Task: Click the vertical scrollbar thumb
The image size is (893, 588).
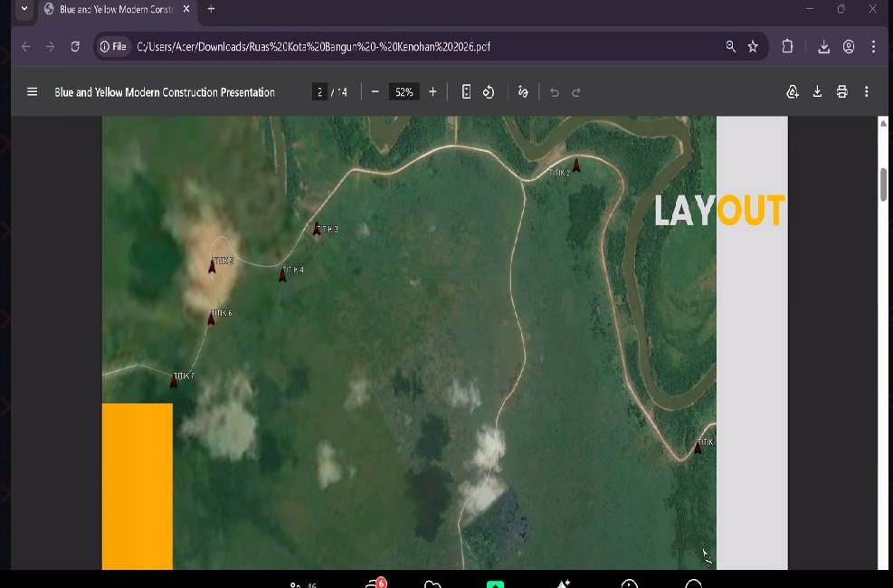Action: click(883, 184)
